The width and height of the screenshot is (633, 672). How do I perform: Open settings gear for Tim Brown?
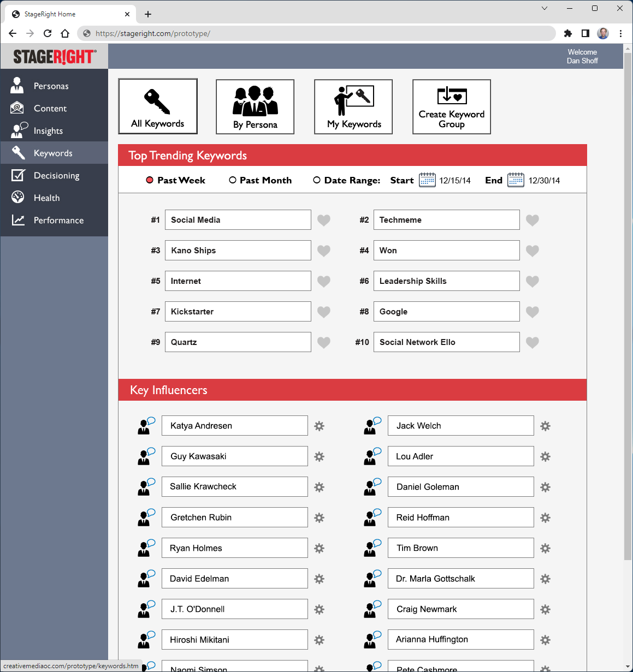pos(546,548)
